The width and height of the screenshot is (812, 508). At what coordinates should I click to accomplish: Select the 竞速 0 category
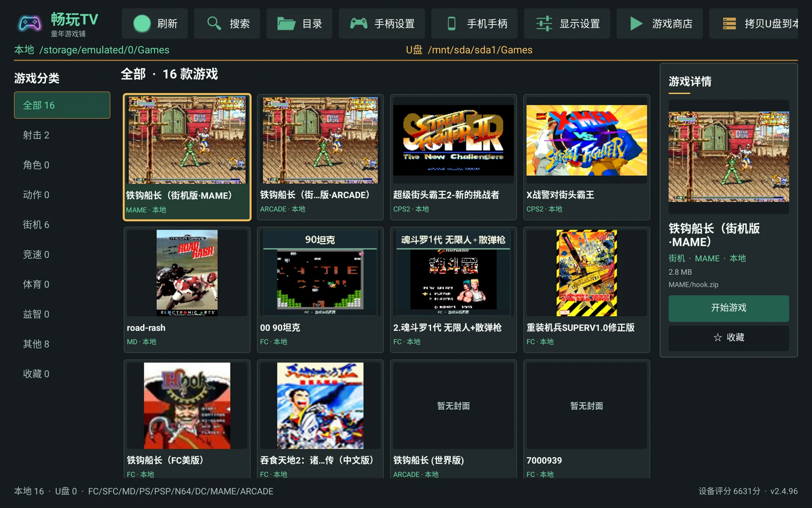click(62, 254)
